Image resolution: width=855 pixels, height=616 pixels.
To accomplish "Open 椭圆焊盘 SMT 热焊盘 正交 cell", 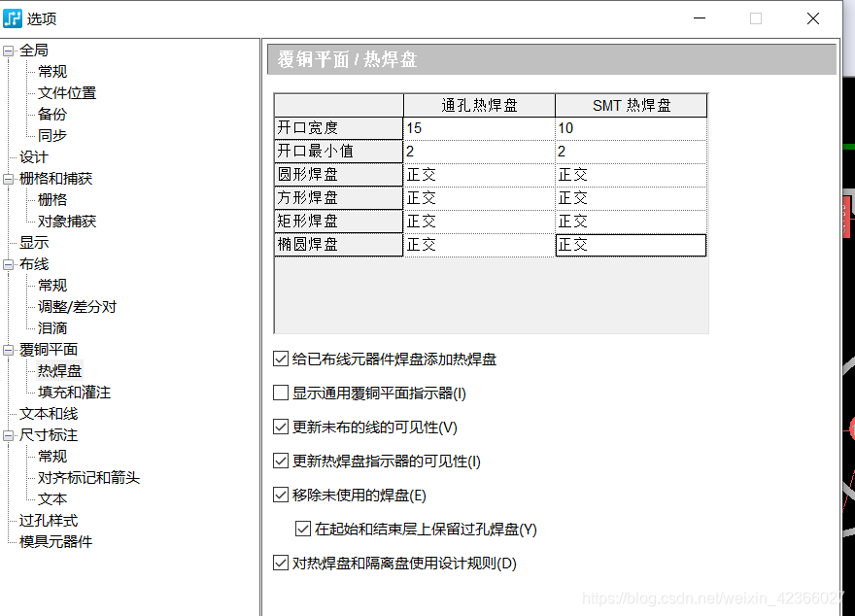I will 631,245.
